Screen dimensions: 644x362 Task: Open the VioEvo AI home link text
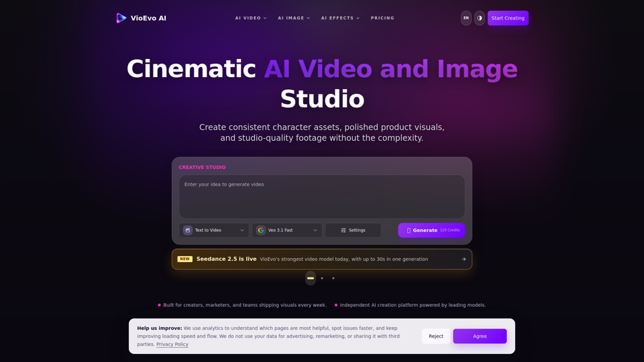tap(148, 18)
